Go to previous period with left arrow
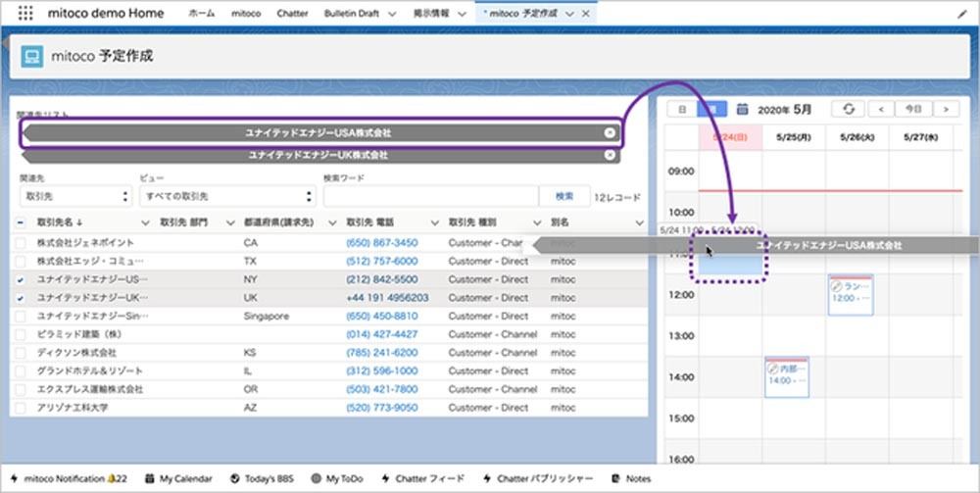 pos(881,109)
